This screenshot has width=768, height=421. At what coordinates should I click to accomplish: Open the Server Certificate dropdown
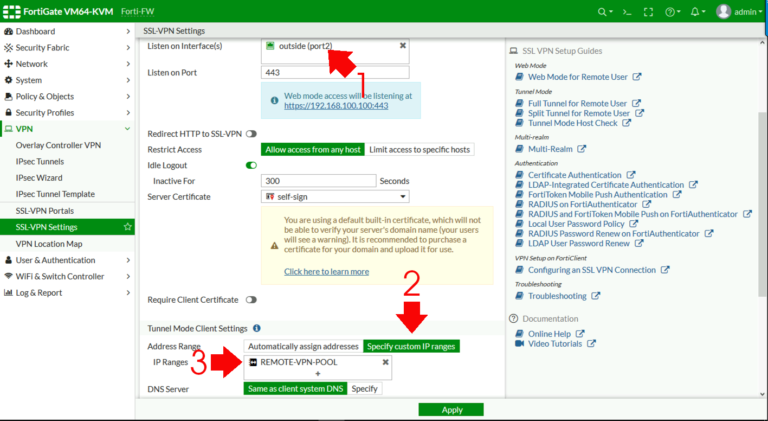click(335, 197)
